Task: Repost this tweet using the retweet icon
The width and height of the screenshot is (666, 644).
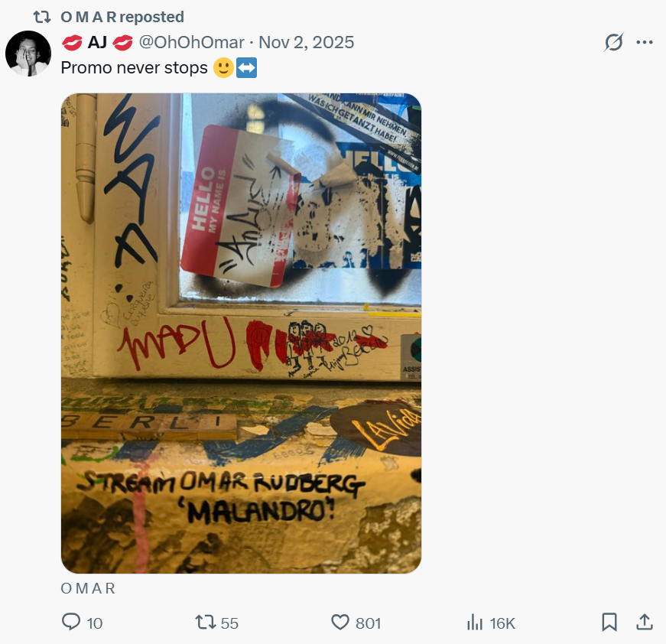Action: click(x=205, y=623)
